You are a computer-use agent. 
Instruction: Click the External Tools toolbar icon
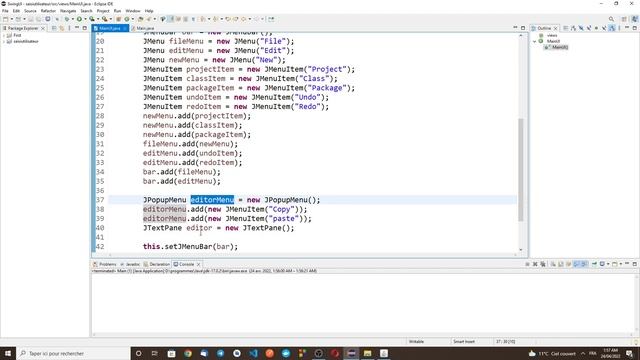(x=104, y=19)
